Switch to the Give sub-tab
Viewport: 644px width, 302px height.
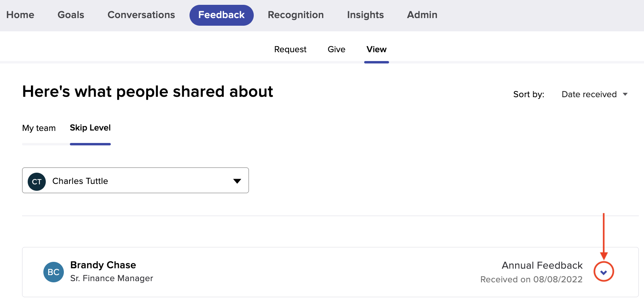point(336,49)
